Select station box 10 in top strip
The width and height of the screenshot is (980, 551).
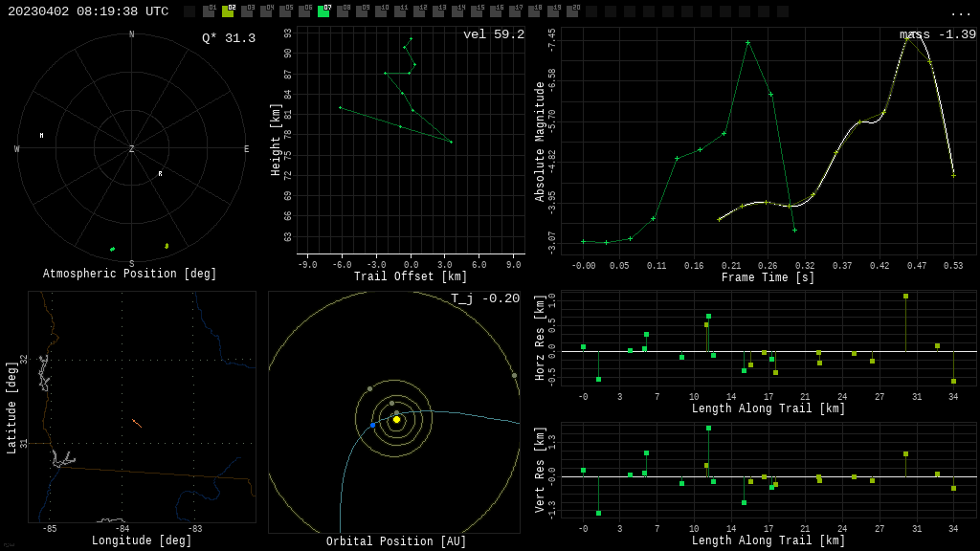pos(381,11)
